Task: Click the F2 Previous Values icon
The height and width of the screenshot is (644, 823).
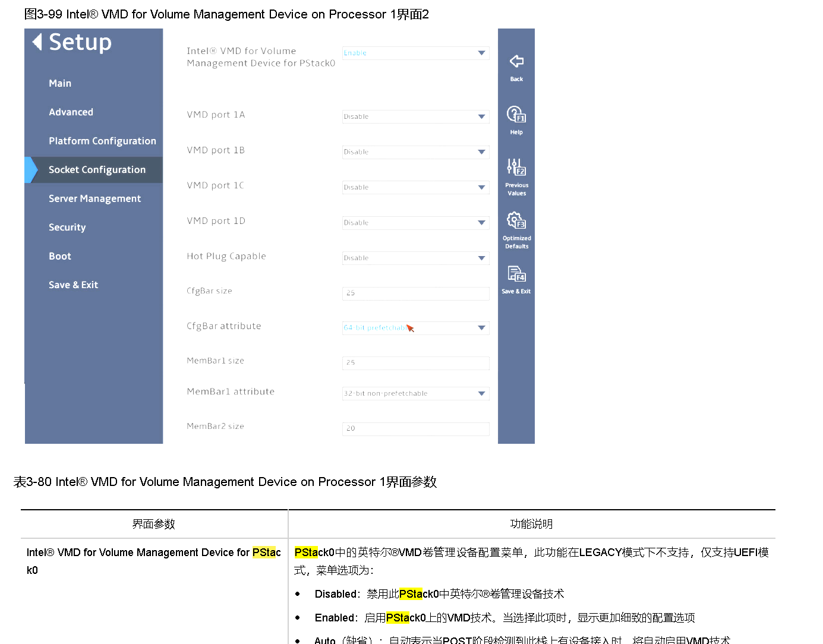Action: (x=516, y=167)
